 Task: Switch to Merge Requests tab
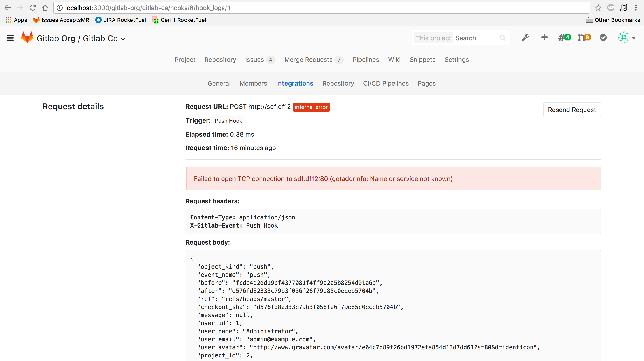tap(308, 60)
